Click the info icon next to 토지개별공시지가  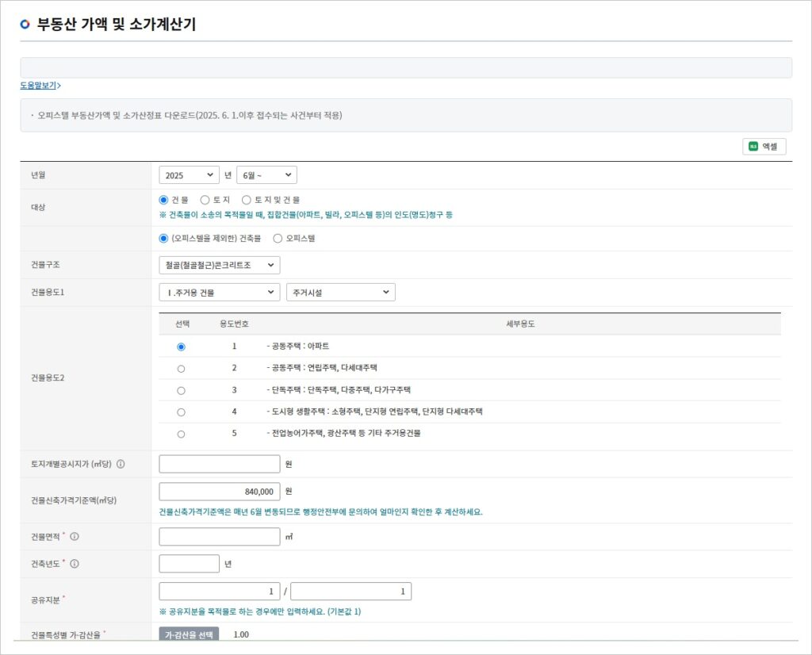[121, 464]
